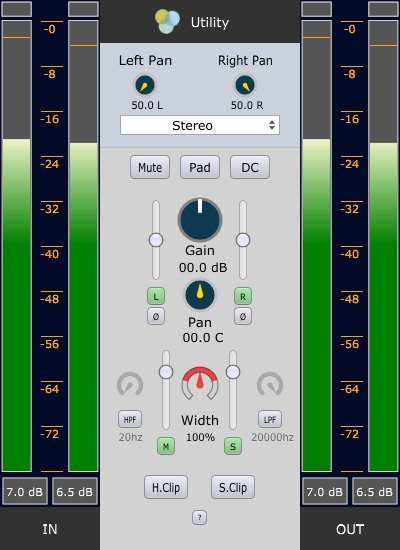Click the left gain slider handle

[156, 240]
